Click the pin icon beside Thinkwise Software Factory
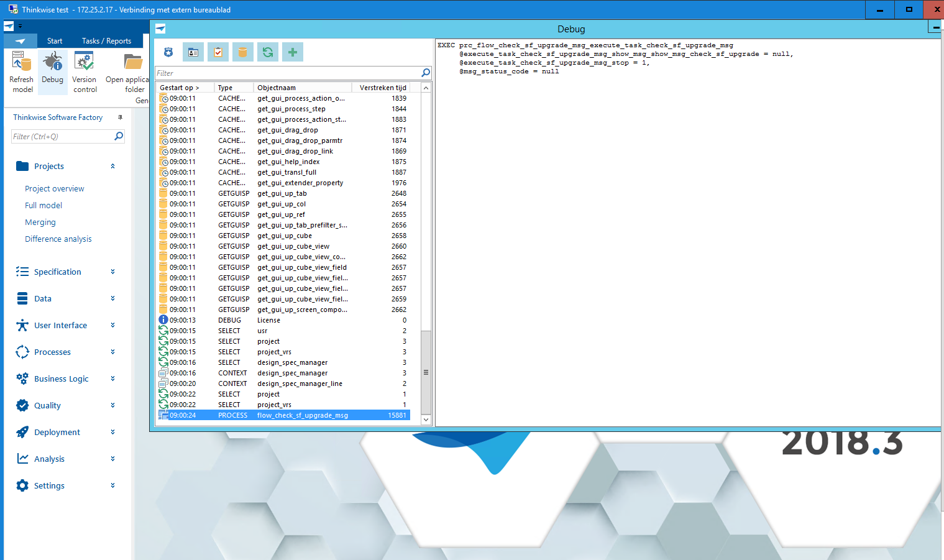This screenshot has width=944, height=560. 120,117
